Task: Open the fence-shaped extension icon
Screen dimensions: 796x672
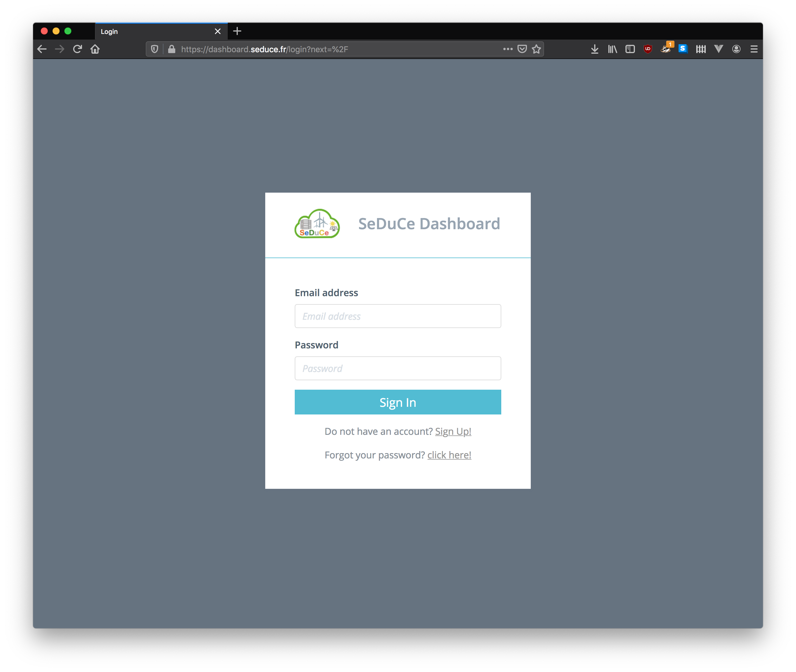Action: point(701,49)
